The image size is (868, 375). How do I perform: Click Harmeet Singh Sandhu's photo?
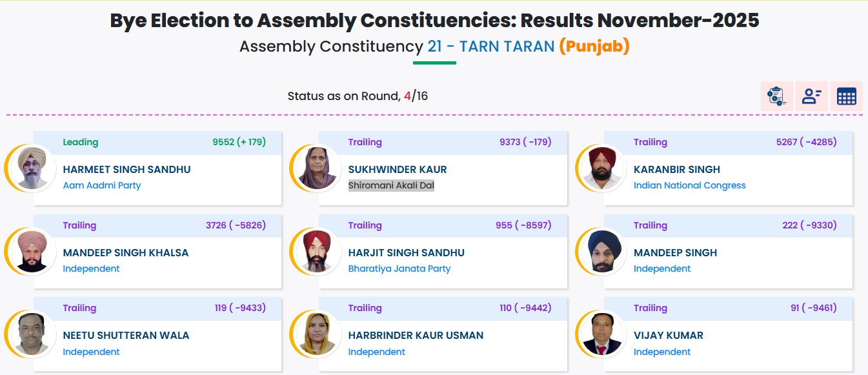32,168
